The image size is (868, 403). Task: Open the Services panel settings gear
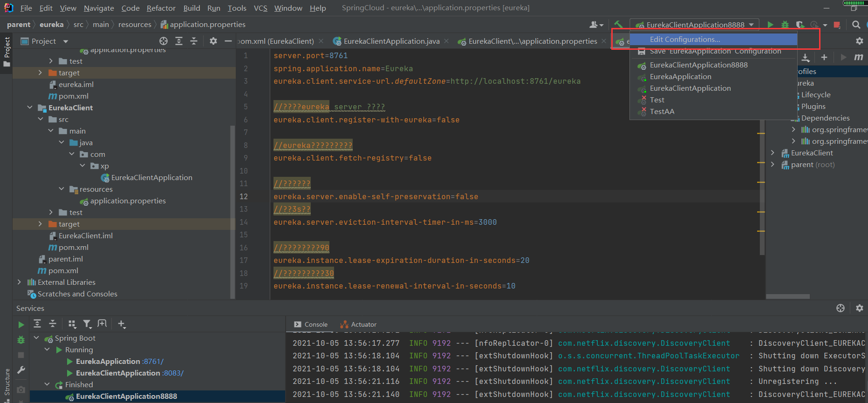[860, 308]
